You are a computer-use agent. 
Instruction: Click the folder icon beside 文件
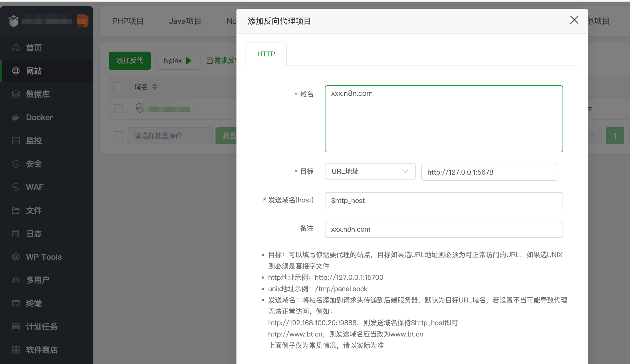pos(16,210)
